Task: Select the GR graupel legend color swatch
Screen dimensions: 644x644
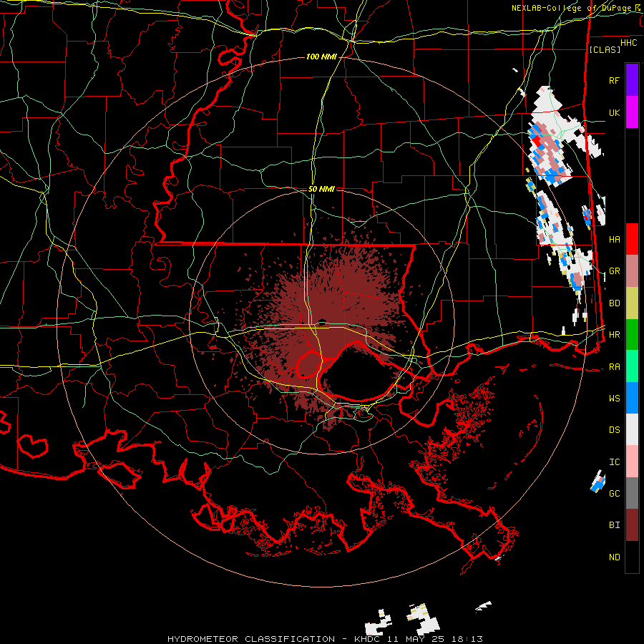Action: (632, 271)
